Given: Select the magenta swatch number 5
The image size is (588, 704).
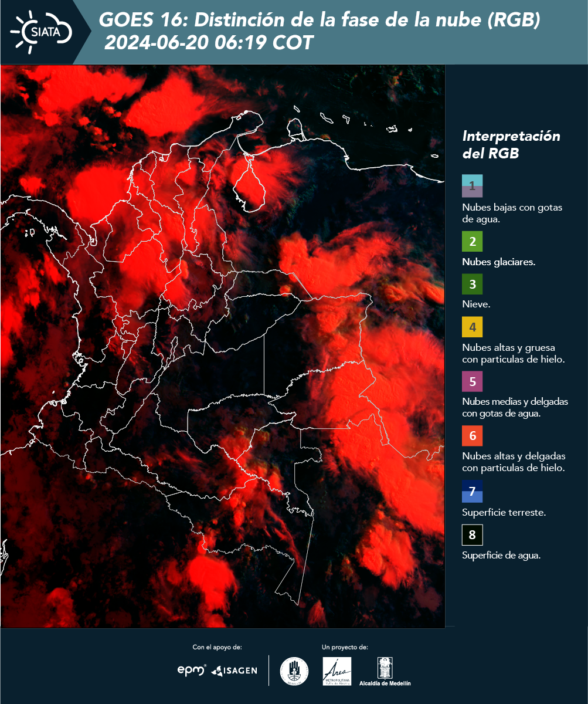Looking at the screenshot, I should click(472, 381).
